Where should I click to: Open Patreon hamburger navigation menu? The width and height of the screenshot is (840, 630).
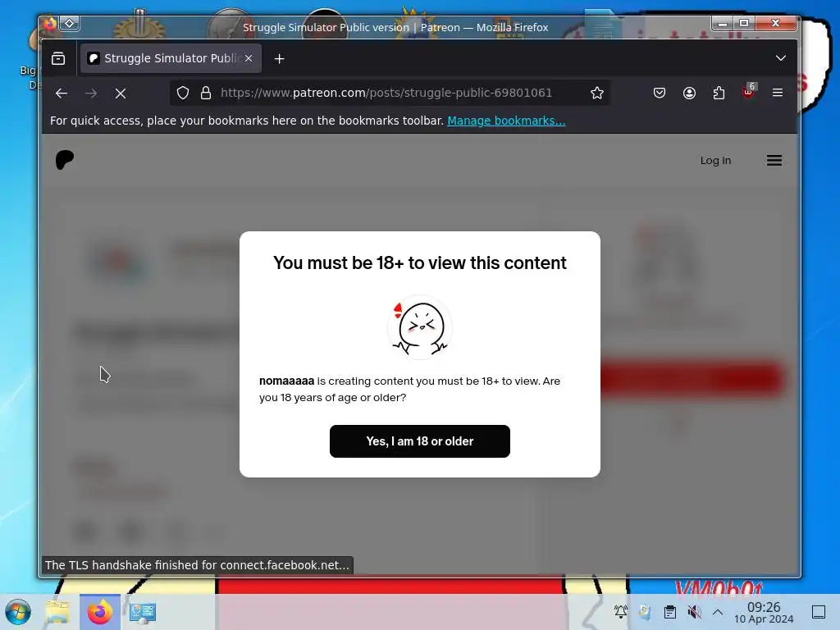[x=774, y=160]
